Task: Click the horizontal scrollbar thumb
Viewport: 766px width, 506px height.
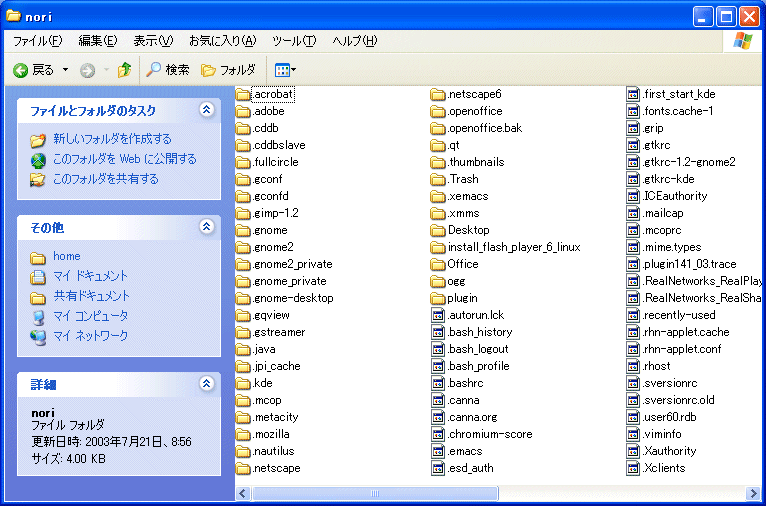Action: tap(375, 493)
